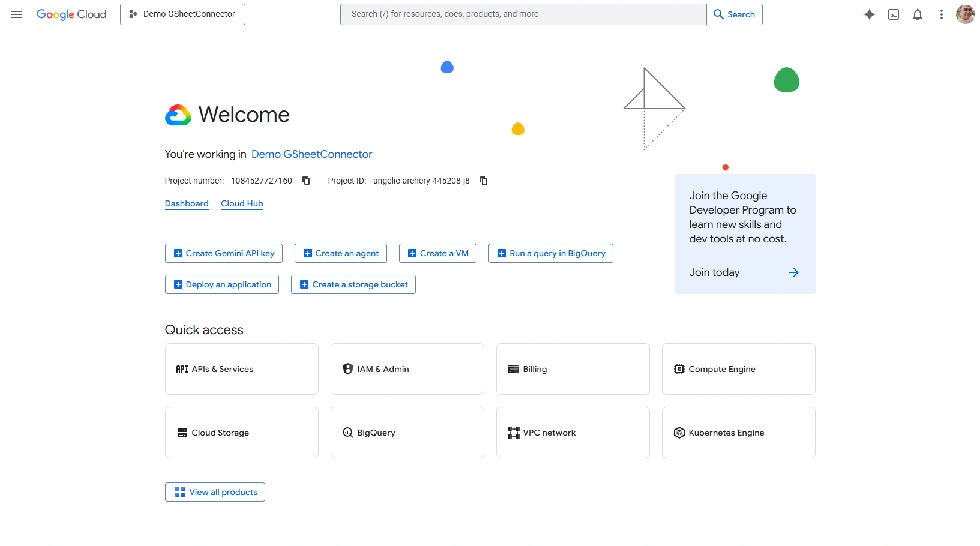Open Cloud Storage quick access card
This screenshot has height=546, width=980.
(242, 433)
